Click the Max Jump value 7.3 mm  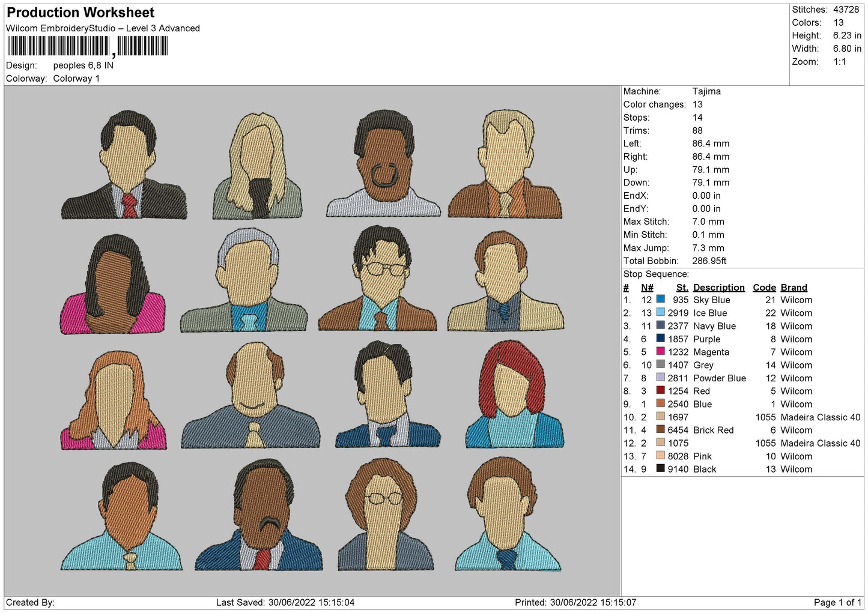(x=708, y=248)
